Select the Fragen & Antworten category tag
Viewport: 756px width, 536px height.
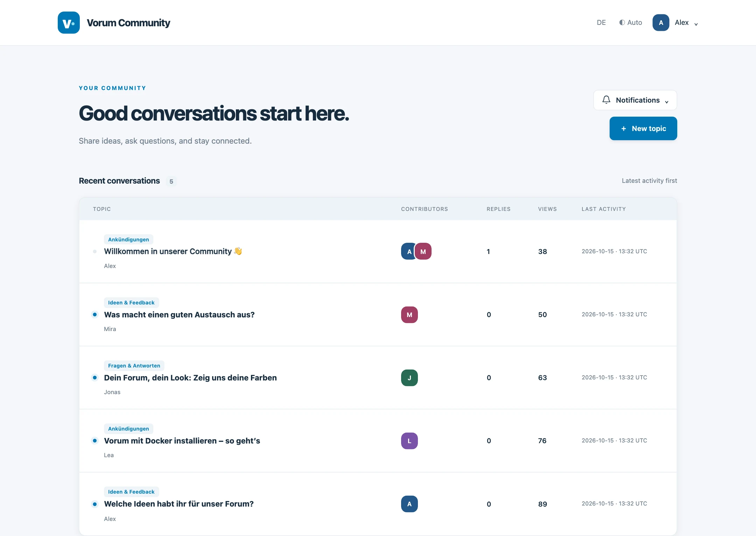point(134,366)
